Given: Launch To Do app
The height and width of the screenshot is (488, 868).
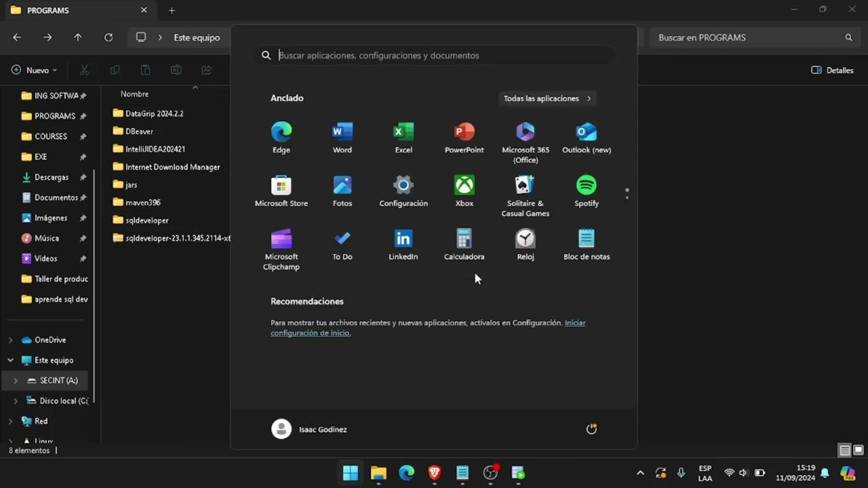Looking at the screenshot, I should tap(342, 245).
